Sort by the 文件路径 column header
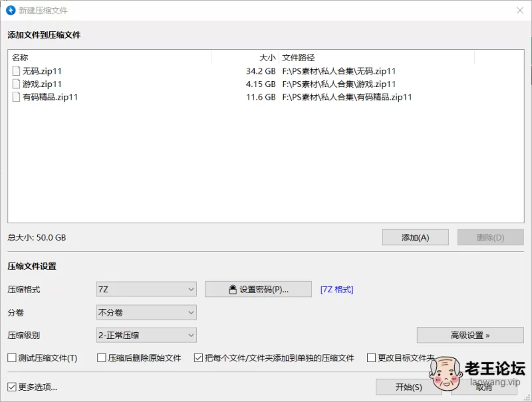 click(x=376, y=57)
